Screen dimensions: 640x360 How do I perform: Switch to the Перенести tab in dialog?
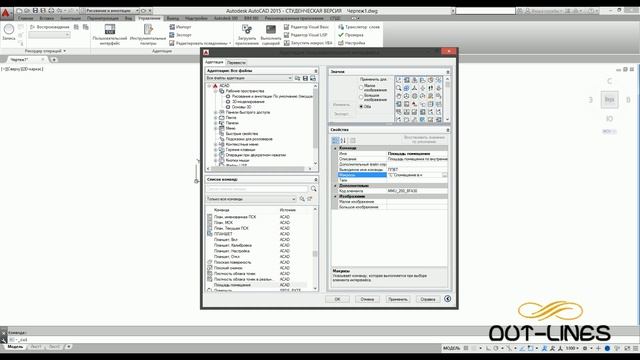tap(236, 62)
